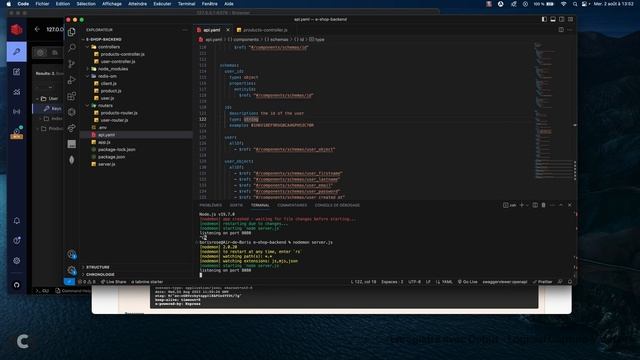Image resolution: width=640 pixels, height=360 pixels.
Task: Open the MongoDB leaf icon in the activity bar
Action: pos(72,160)
